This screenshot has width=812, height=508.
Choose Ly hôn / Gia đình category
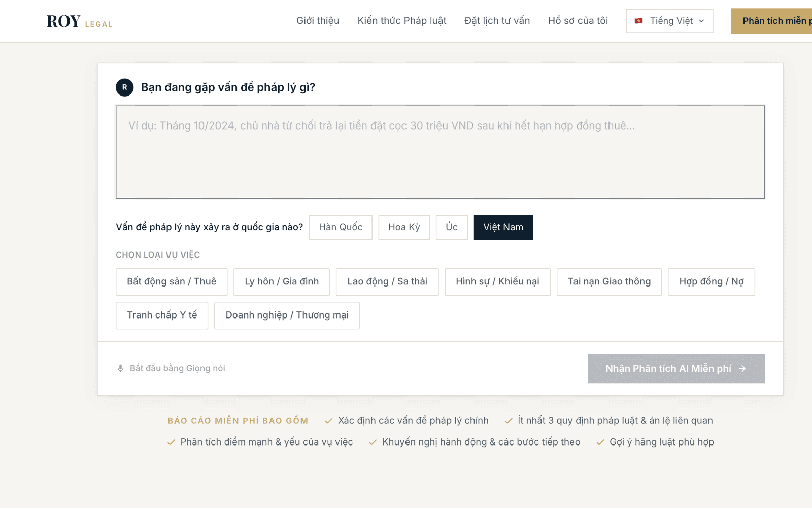tap(282, 282)
